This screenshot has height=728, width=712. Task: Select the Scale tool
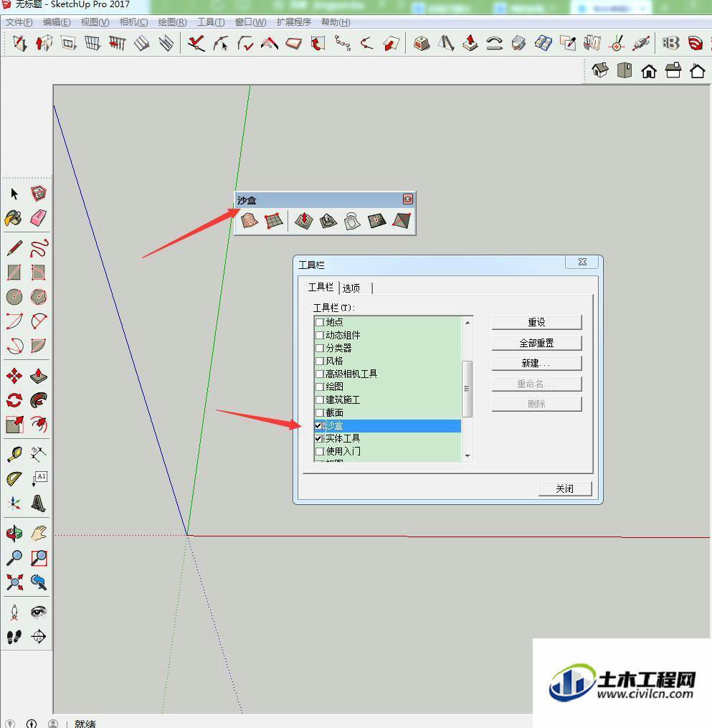pos(14,425)
